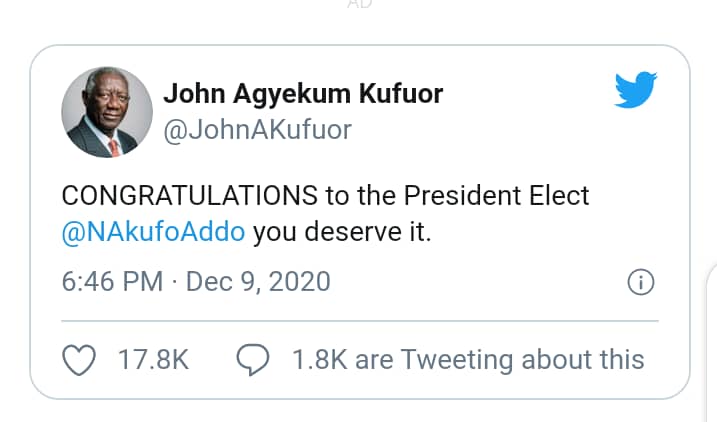Open "1.8K are Tweeting about this"
This screenshot has height=422, width=717.
[467, 359]
